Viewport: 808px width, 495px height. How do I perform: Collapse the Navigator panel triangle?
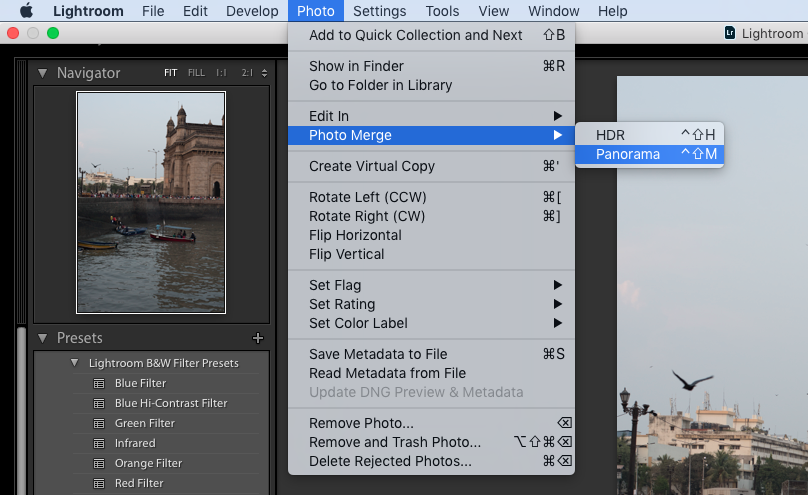pos(42,73)
